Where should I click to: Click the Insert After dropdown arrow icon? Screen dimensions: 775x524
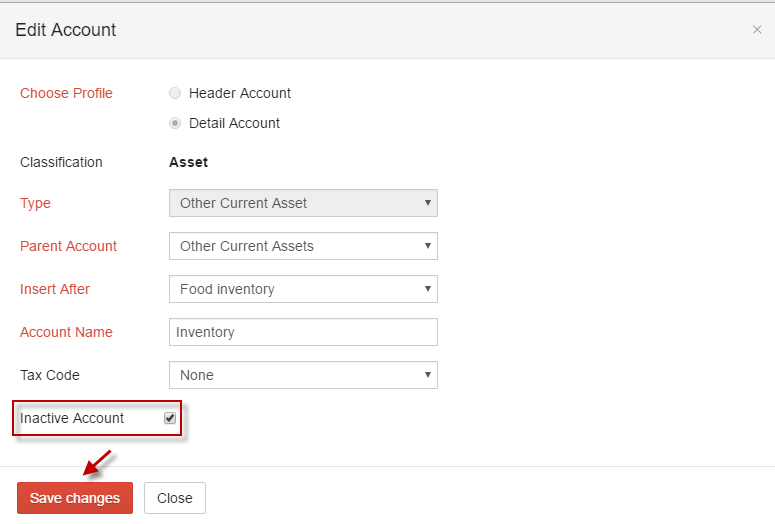428,289
